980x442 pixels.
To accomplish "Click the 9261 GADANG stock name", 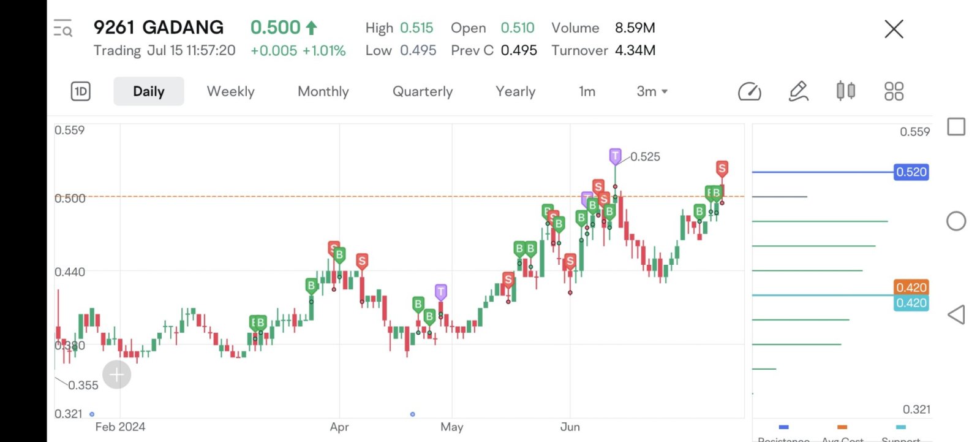I will [x=159, y=28].
